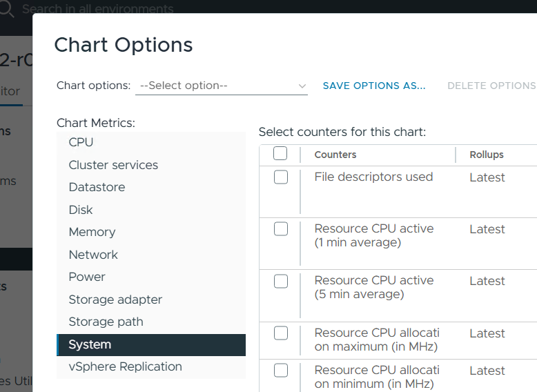Select CPU in Chart Metrics
The height and width of the screenshot is (392, 537).
click(x=151, y=142)
